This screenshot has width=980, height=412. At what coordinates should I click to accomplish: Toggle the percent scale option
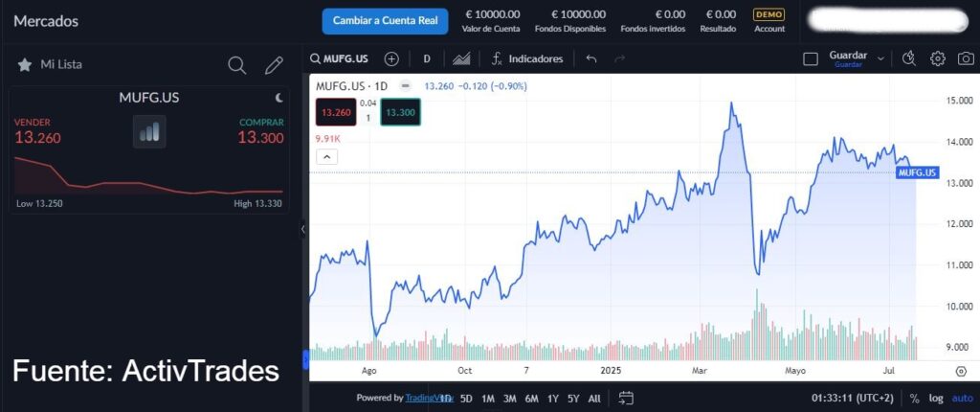[914, 398]
